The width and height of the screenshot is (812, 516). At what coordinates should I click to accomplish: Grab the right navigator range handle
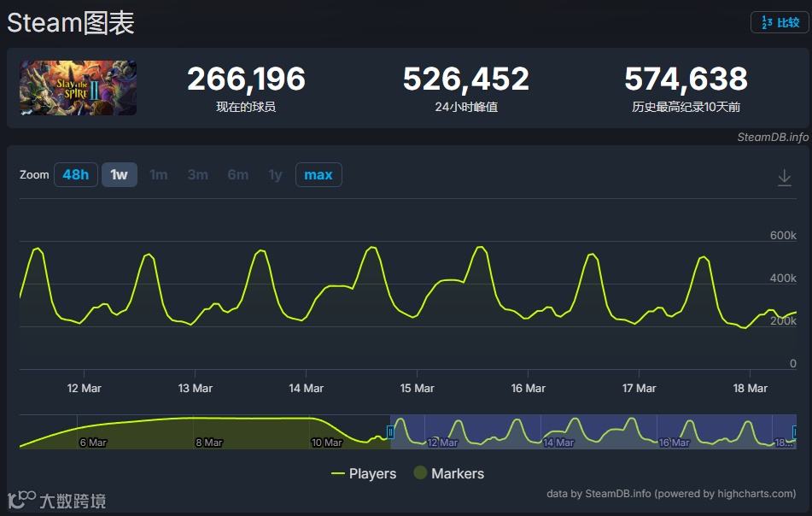click(x=795, y=432)
